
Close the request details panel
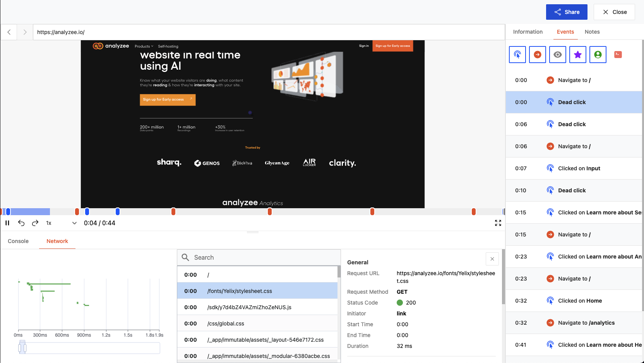[x=492, y=259]
